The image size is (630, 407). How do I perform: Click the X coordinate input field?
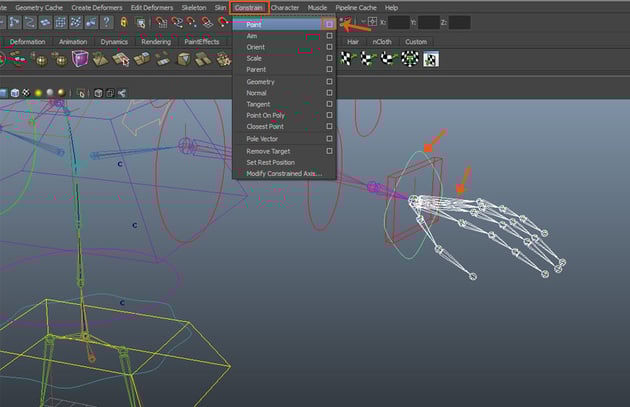398,22
